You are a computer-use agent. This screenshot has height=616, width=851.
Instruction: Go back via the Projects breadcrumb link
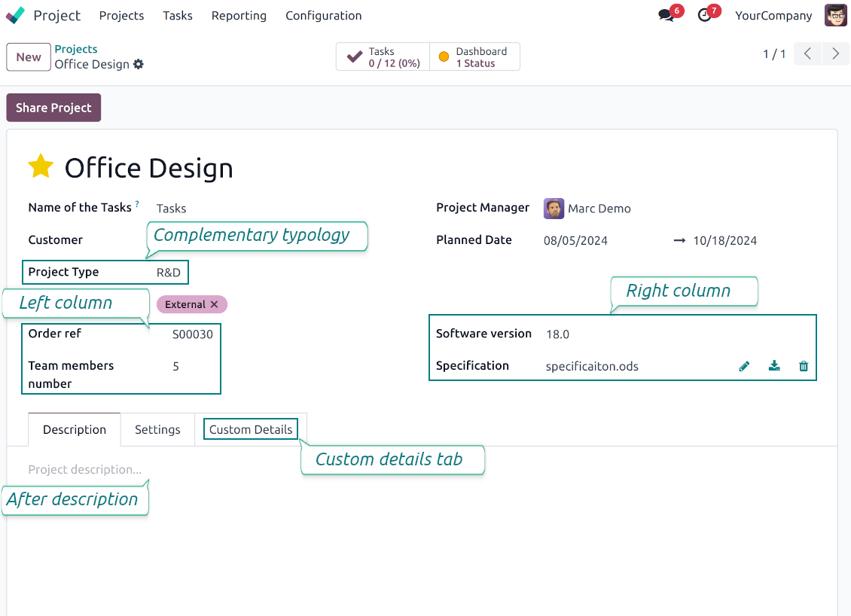76,50
